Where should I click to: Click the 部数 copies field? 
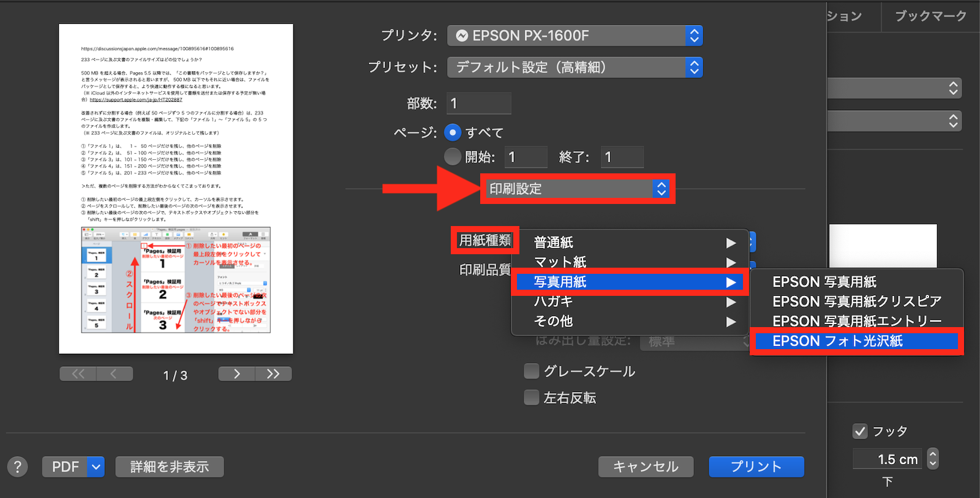pyautogui.click(x=479, y=104)
